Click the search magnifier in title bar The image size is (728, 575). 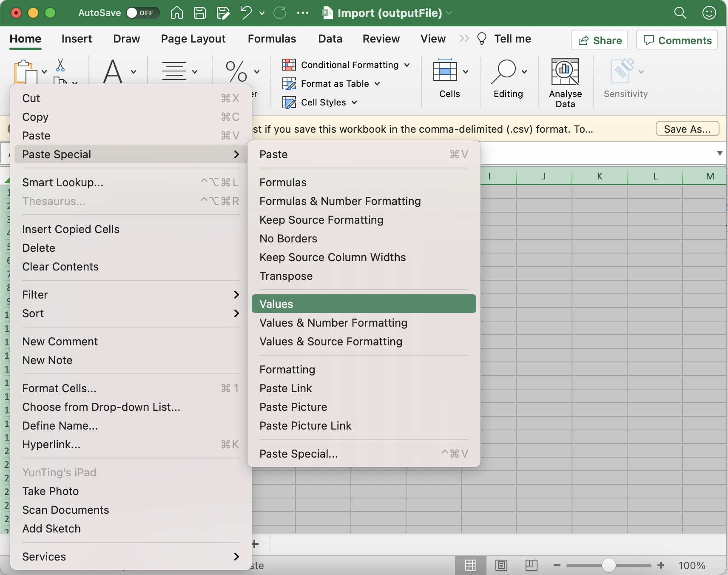[x=680, y=13]
